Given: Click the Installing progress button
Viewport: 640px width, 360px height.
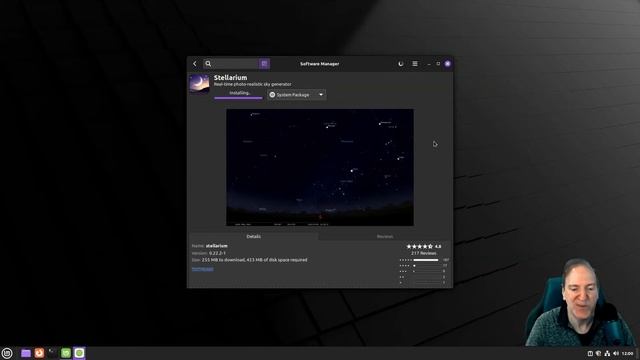Looking at the screenshot, I should click(238, 94).
